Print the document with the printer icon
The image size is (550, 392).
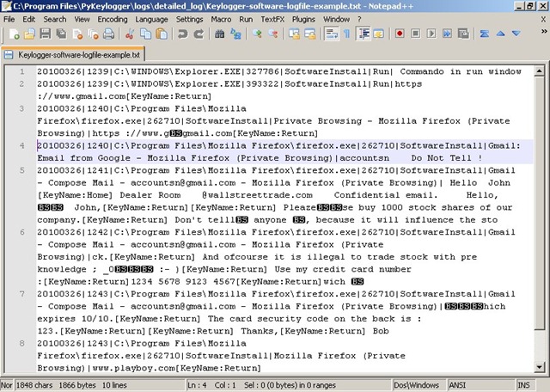tap(109, 34)
